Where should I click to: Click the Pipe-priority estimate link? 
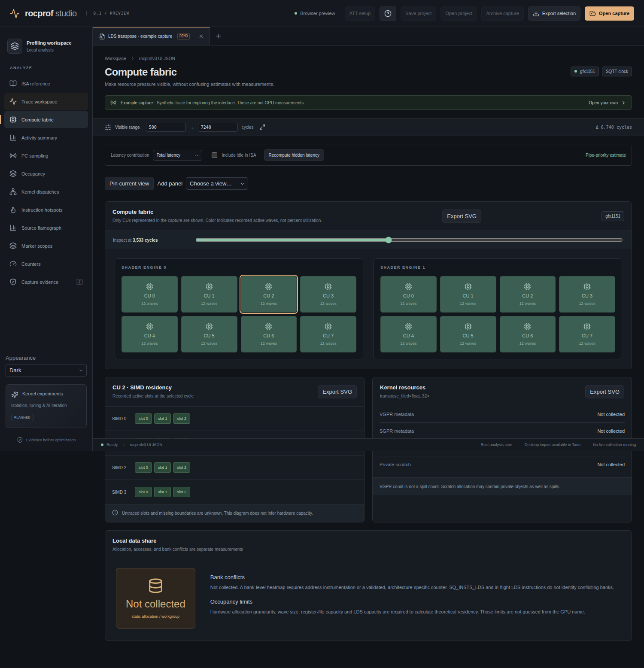[x=605, y=155]
